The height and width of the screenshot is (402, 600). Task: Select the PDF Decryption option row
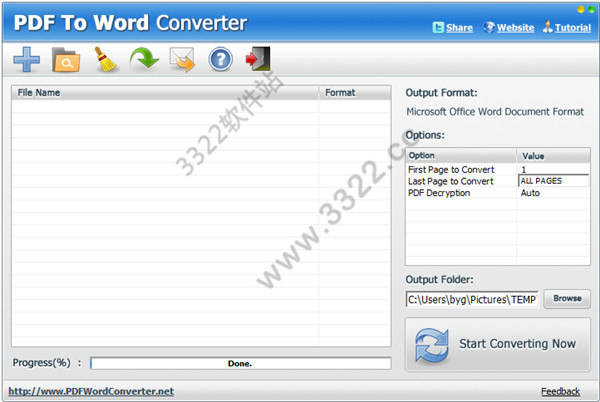[497, 193]
